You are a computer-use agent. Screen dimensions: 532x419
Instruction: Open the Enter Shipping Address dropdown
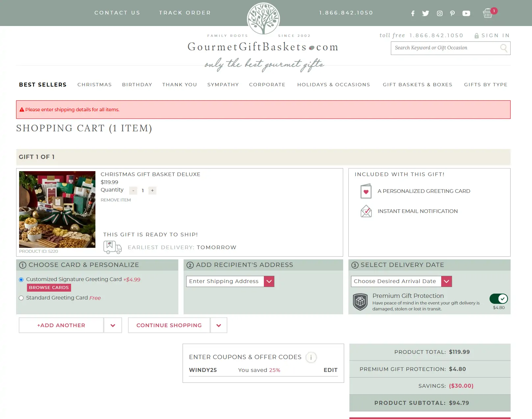coord(230,281)
